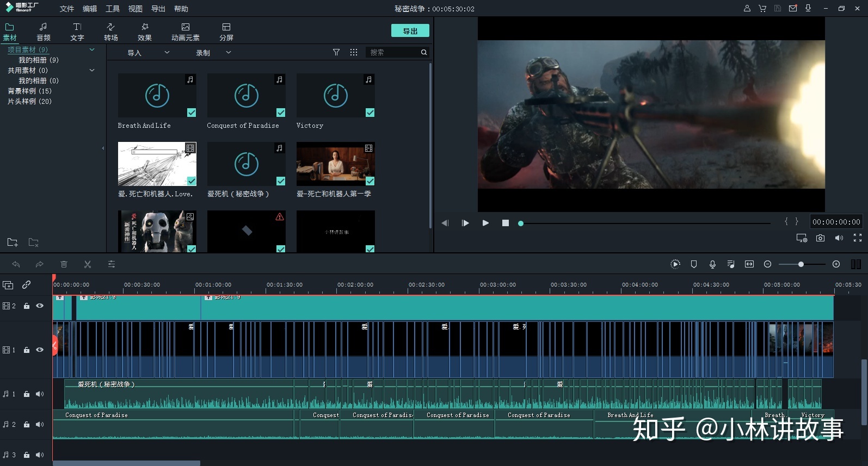
Task: Open the 文字 text tab
Action: 77,32
